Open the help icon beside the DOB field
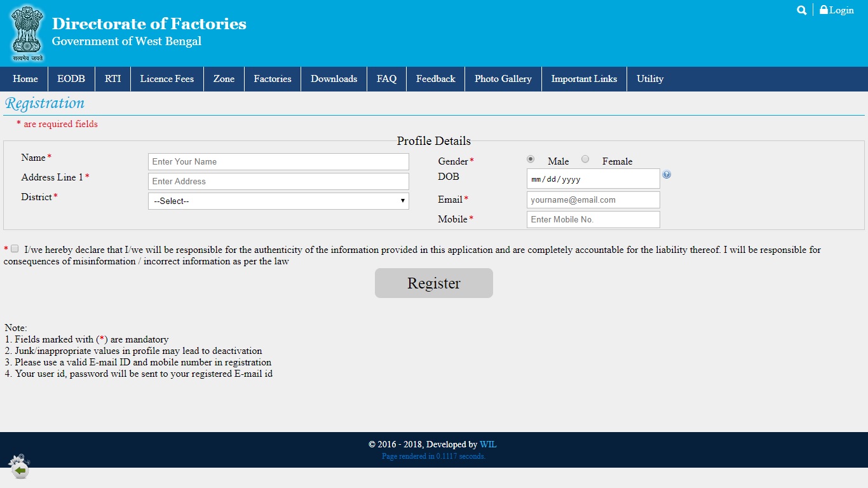The height and width of the screenshot is (488, 868). pos(667,174)
